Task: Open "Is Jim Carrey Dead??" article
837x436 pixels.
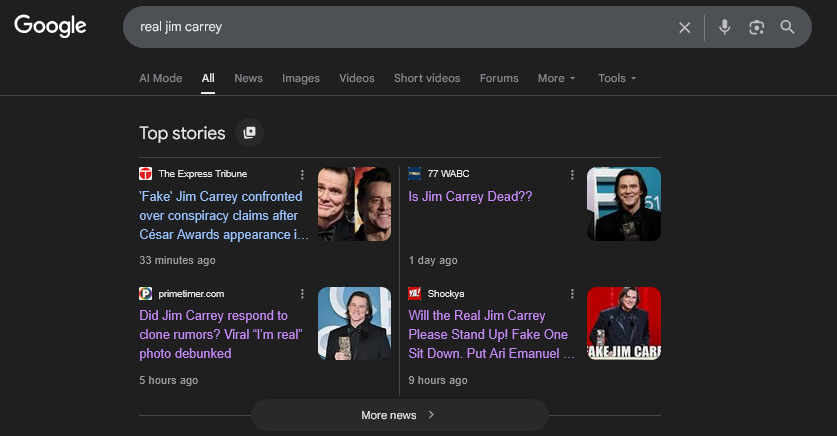Action: click(x=470, y=197)
